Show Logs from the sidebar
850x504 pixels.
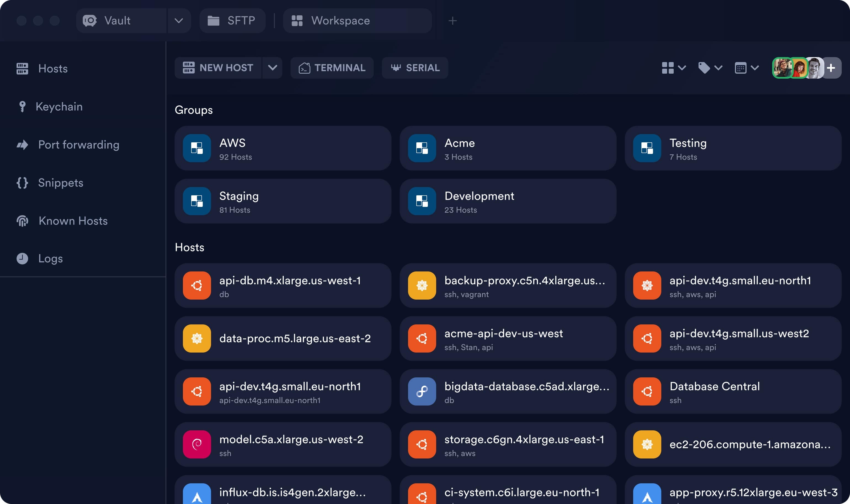(x=50, y=258)
